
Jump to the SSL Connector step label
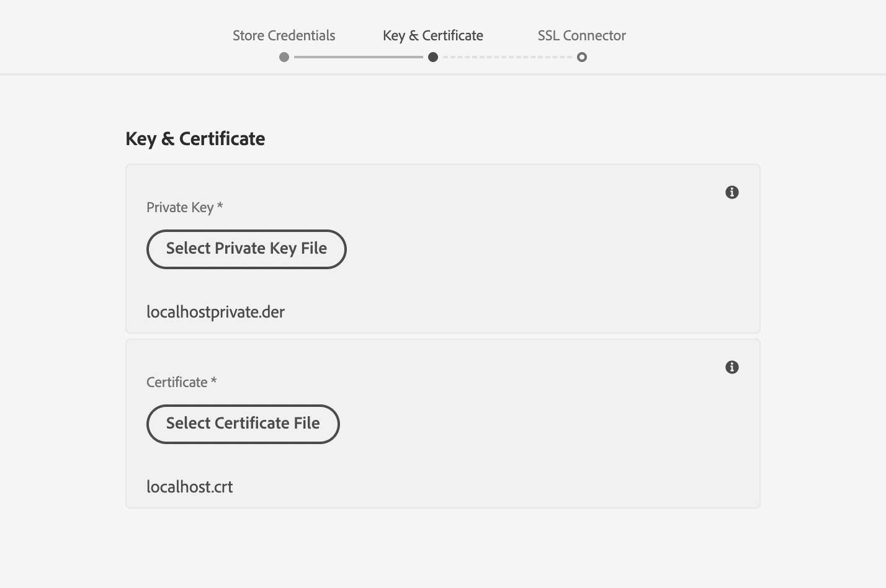tap(582, 35)
